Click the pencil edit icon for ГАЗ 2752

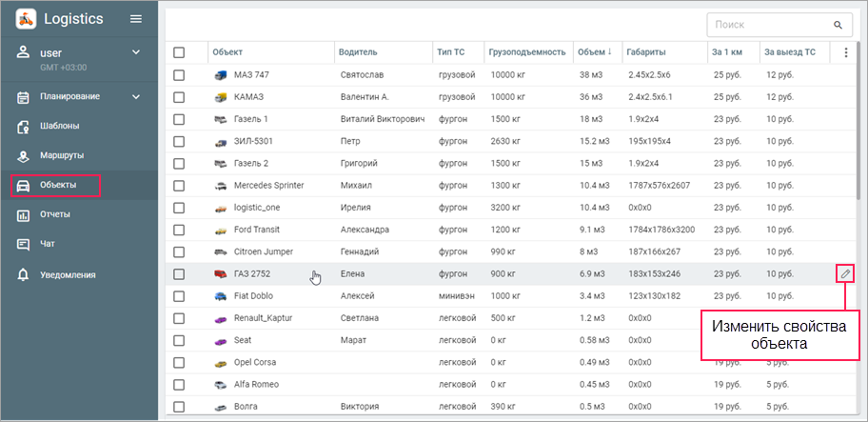[845, 274]
